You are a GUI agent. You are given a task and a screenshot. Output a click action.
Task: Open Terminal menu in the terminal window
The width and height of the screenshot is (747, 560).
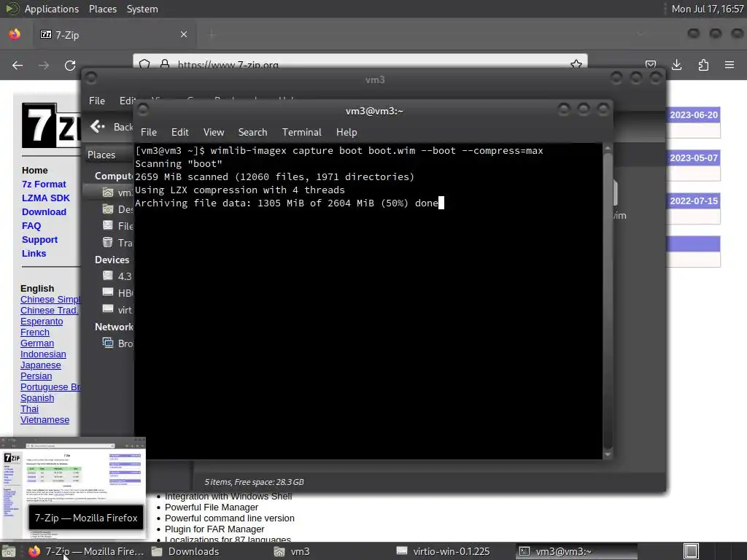301,132
